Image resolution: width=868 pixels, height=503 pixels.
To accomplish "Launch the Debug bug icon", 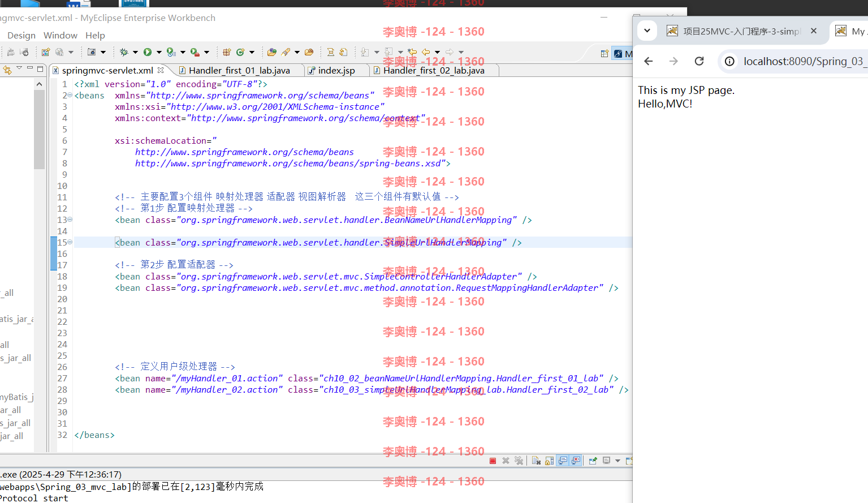I will click(124, 52).
